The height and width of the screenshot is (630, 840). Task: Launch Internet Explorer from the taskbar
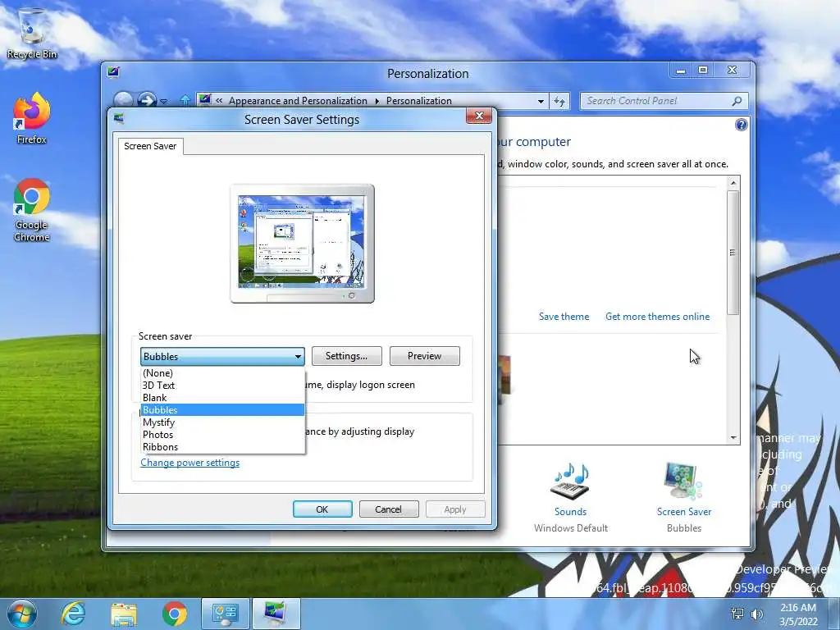coord(73,614)
